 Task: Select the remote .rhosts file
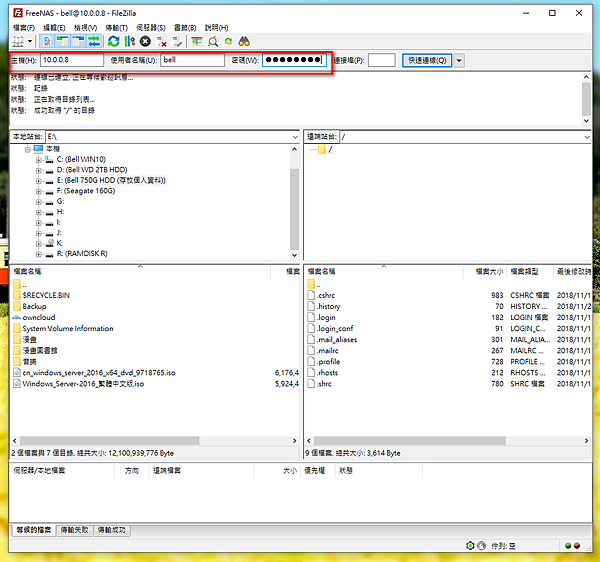(328, 373)
